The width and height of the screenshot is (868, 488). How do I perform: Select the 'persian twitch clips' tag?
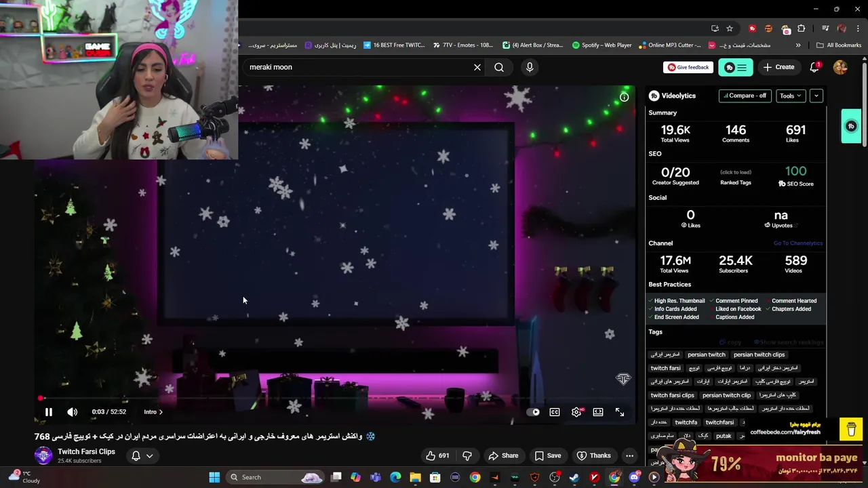click(x=759, y=354)
